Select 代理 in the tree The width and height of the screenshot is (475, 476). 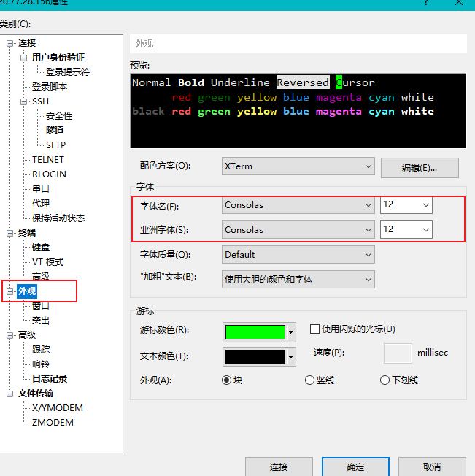coord(41,204)
